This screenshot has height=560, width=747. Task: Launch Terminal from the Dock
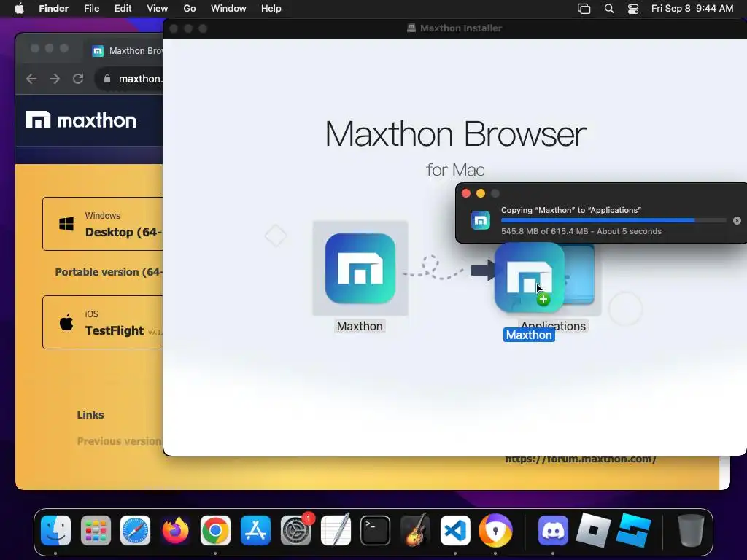(376, 531)
